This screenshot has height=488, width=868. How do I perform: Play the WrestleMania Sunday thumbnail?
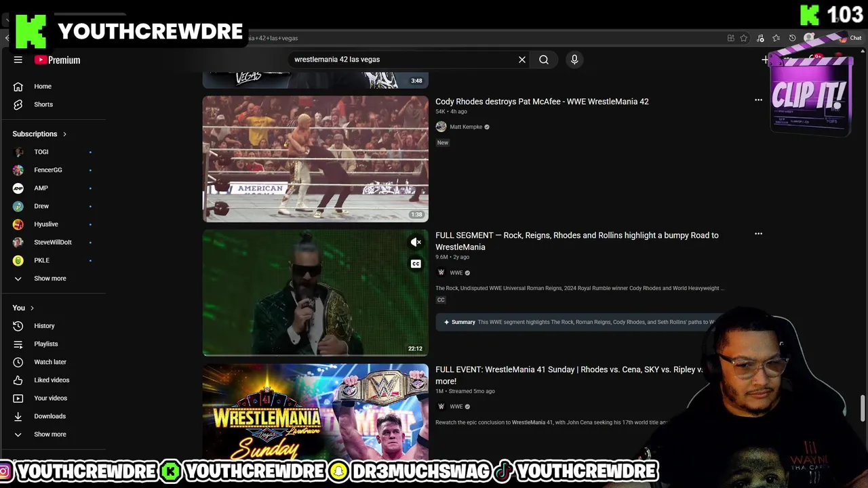[x=315, y=412]
